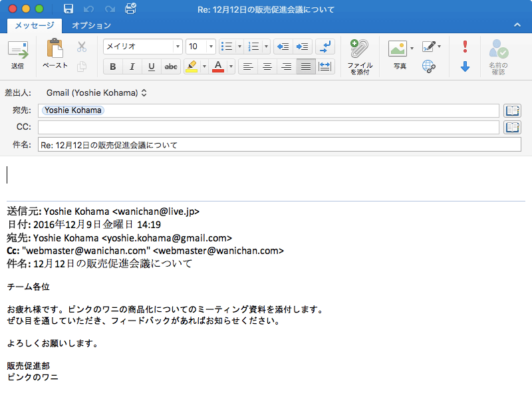Mark message as low importance
532x399 pixels.
(465, 66)
